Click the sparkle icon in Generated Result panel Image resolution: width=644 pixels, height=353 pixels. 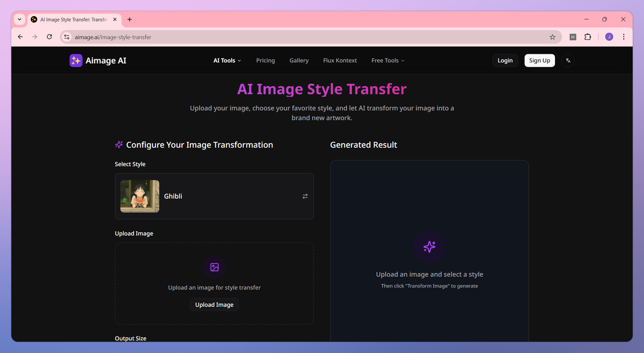pos(429,247)
